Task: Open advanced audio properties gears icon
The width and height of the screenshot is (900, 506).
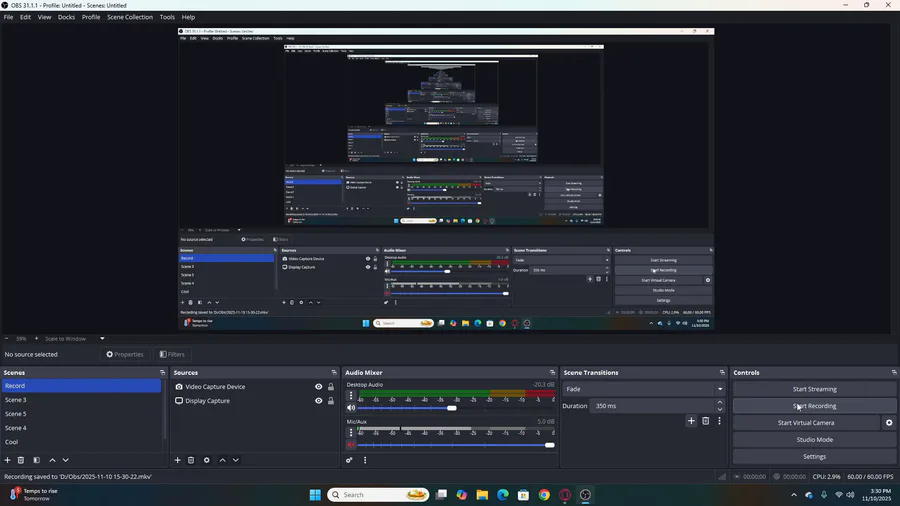Action: pyautogui.click(x=349, y=460)
